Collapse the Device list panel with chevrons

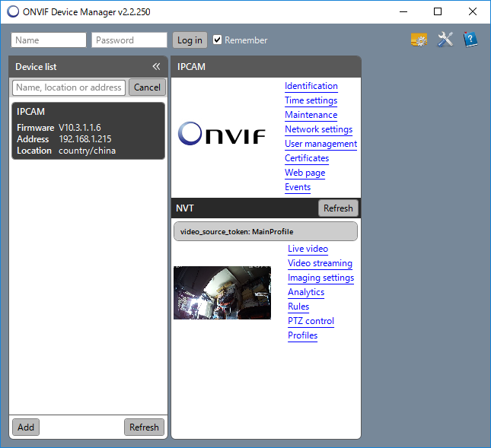[x=156, y=66]
